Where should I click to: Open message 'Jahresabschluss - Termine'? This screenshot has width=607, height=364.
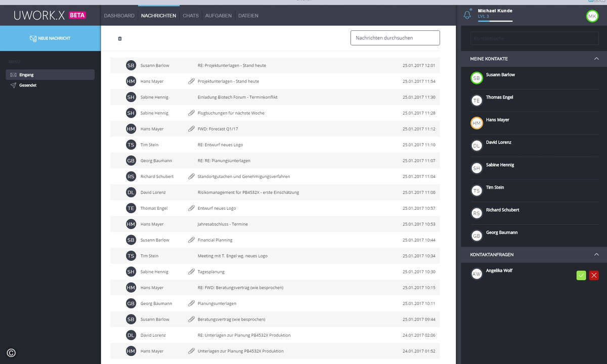click(223, 224)
